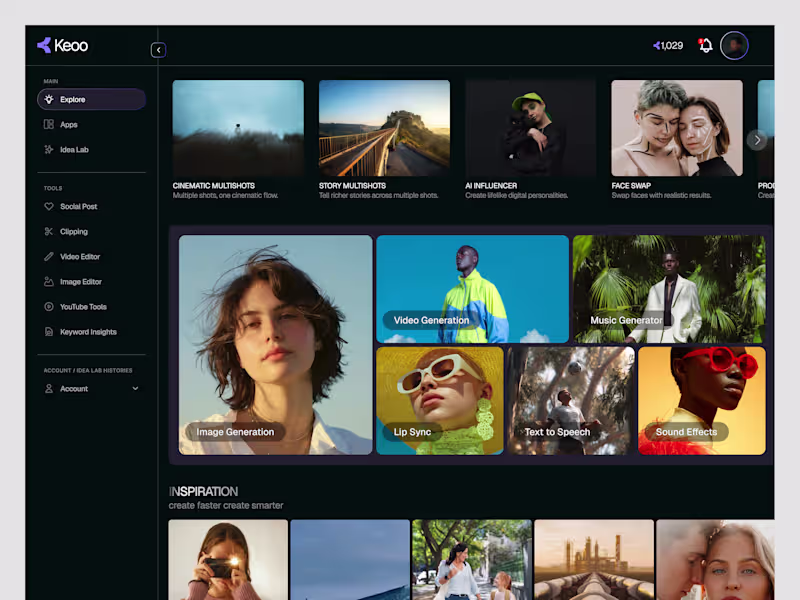Viewport: 800px width, 600px height.
Task: Click "create faster create smarter" text
Action: [x=226, y=505]
